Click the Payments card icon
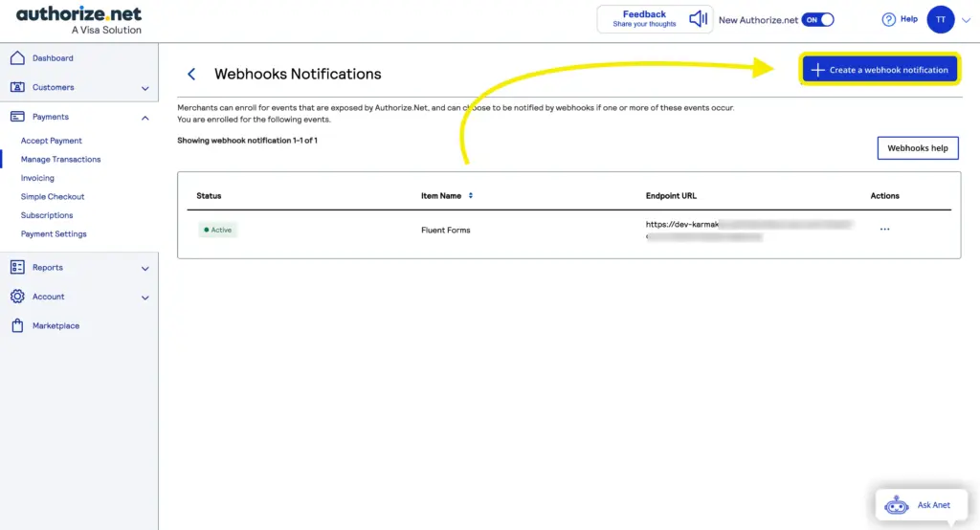 coord(17,117)
